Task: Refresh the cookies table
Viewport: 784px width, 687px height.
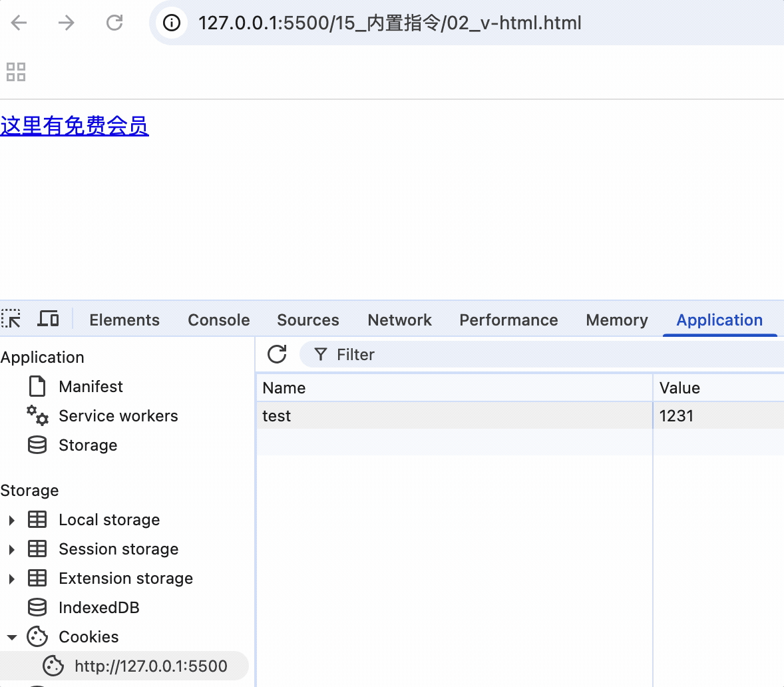Action: [277, 354]
